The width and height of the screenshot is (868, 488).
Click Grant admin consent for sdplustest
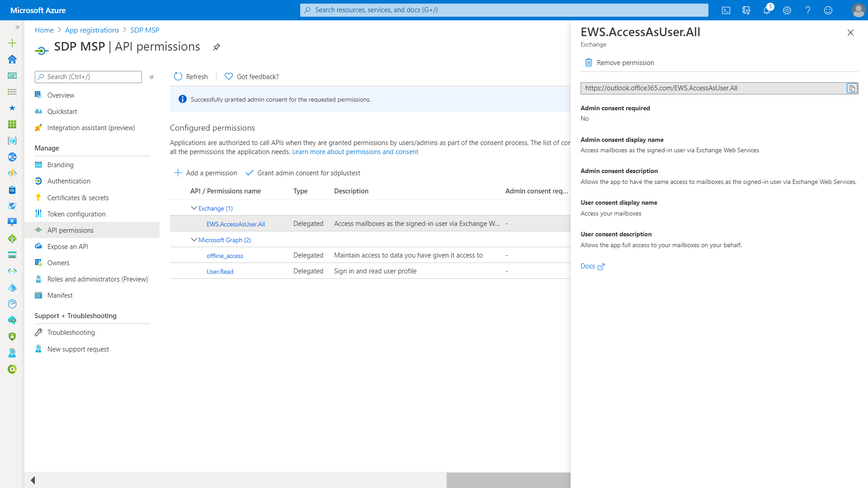click(303, 173)
